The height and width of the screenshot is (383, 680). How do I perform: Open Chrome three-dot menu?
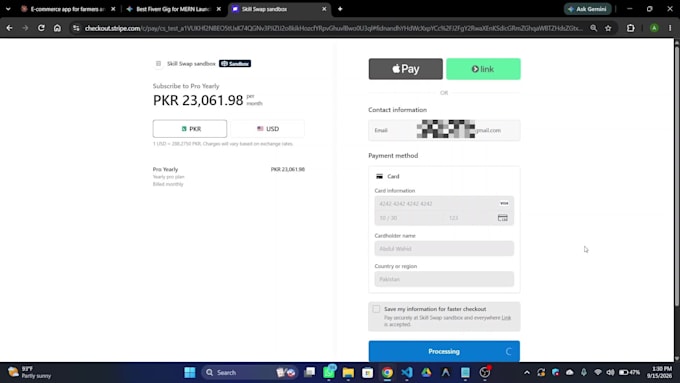coord(670,28)
